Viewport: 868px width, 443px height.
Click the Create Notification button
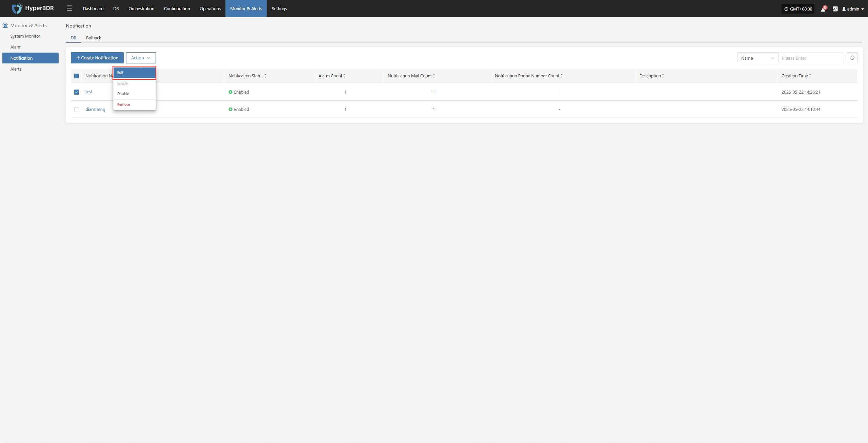(x=97, y=58)
